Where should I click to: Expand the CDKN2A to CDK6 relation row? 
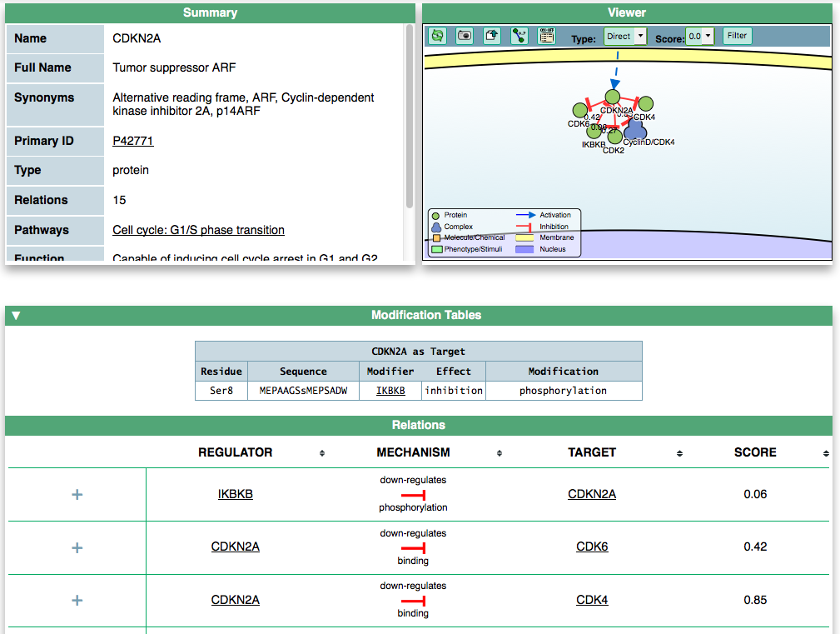click(x=77, y=547)
